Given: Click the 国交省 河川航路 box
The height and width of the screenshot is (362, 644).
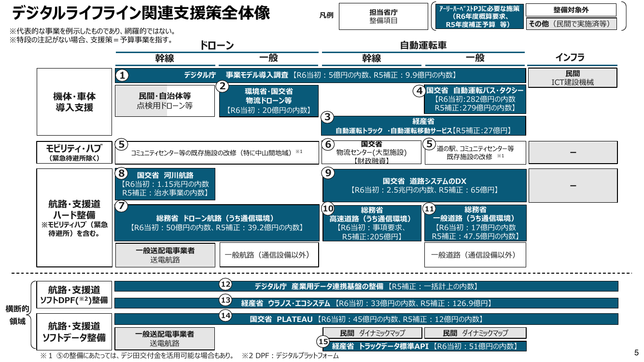Looking at the screenshot, I should [165, 184].
